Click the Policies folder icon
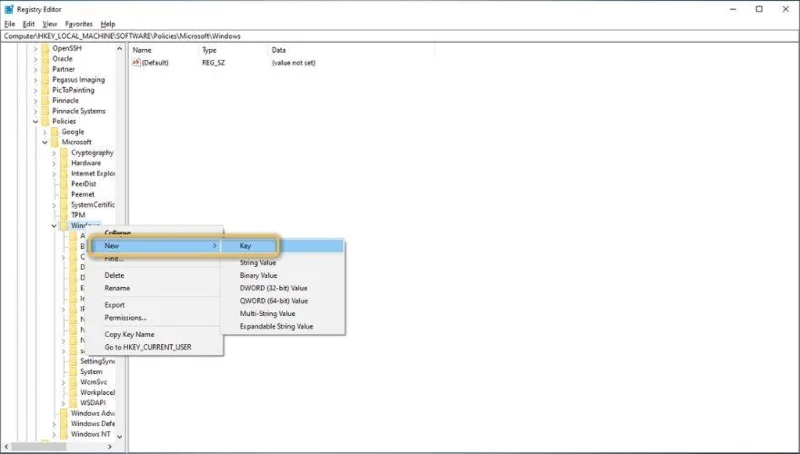This screenshot has width=800, height=454. [45, 121]
